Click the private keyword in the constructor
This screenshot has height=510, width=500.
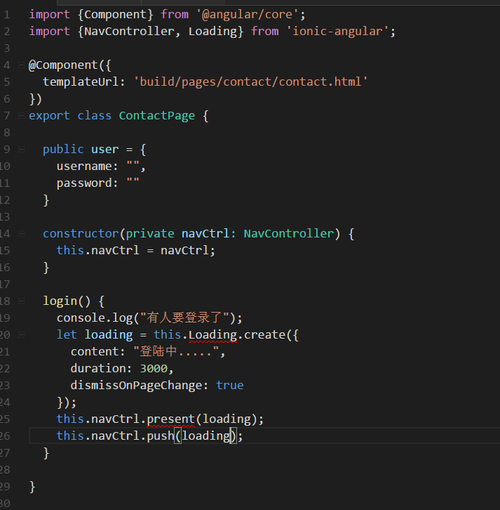150,234
